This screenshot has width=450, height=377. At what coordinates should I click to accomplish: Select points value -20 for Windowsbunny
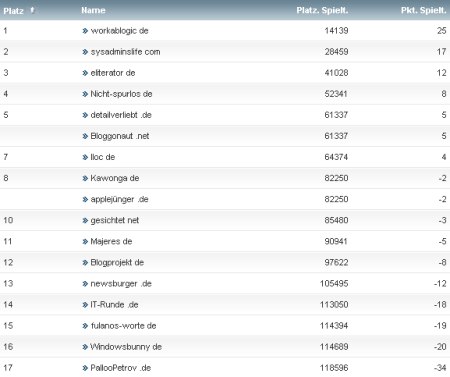[440, 347]
